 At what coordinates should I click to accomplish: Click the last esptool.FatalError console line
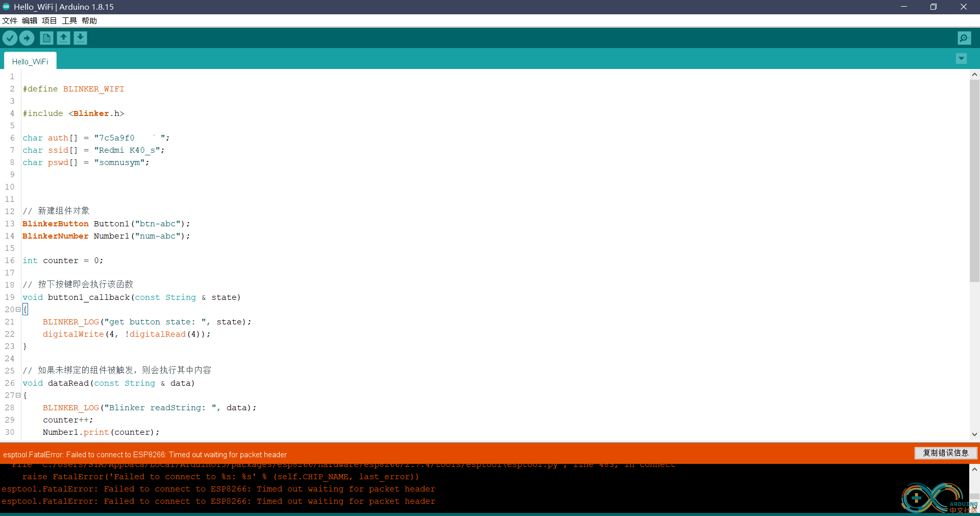pyautogui.click(x=218, y=501)
